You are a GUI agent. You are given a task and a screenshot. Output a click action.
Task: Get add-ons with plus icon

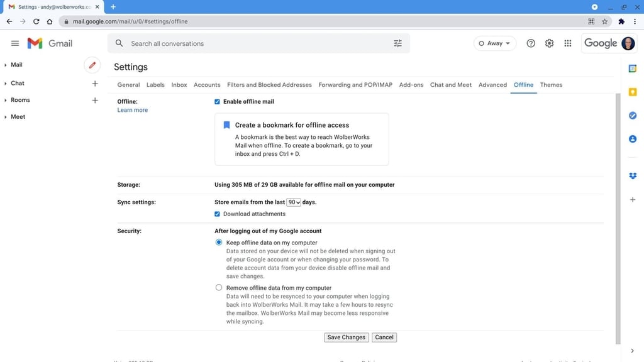633,199
